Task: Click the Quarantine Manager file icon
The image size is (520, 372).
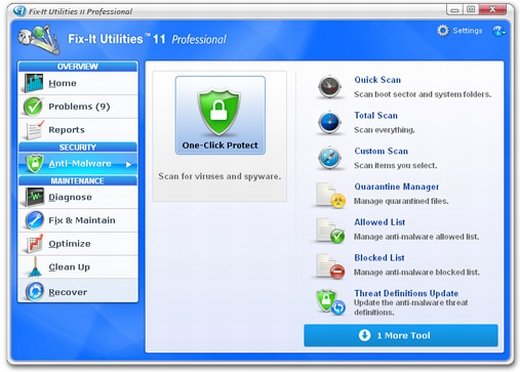Action: (x=331, y=195)
